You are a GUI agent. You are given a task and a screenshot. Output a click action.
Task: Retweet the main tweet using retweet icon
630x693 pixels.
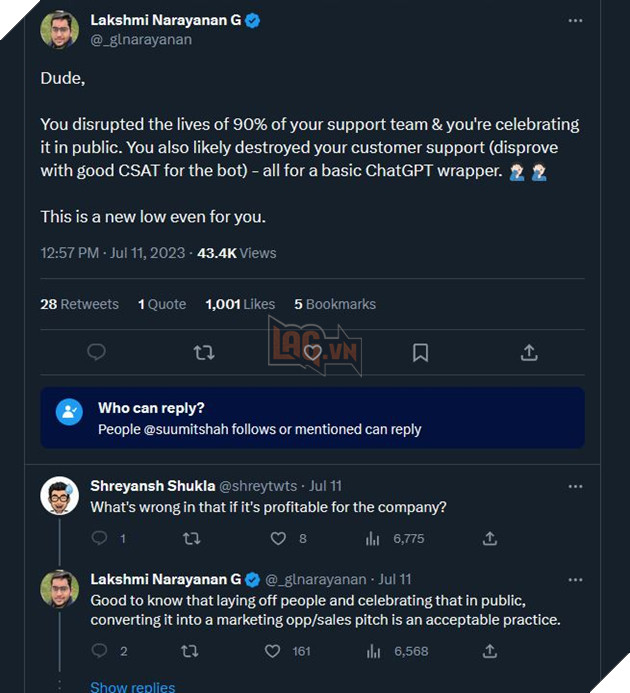(x=203, y=352)
